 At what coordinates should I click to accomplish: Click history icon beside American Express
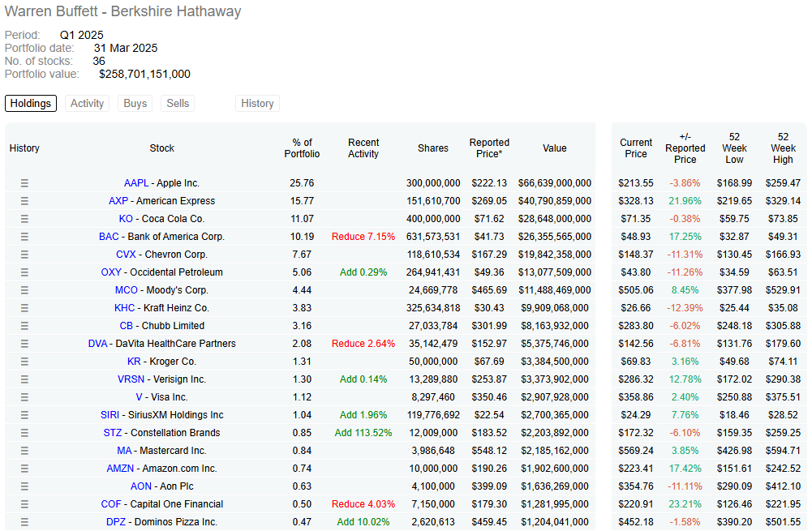[x=24, y=201]
